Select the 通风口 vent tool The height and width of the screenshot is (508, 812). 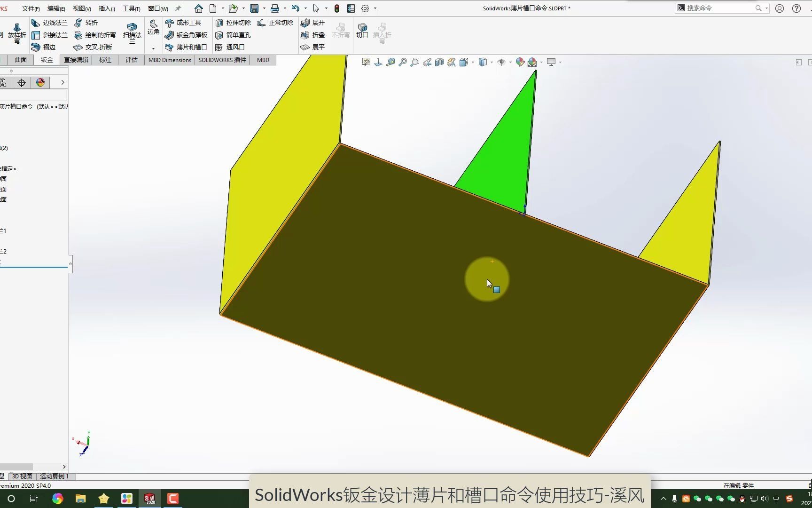point(230,47)
